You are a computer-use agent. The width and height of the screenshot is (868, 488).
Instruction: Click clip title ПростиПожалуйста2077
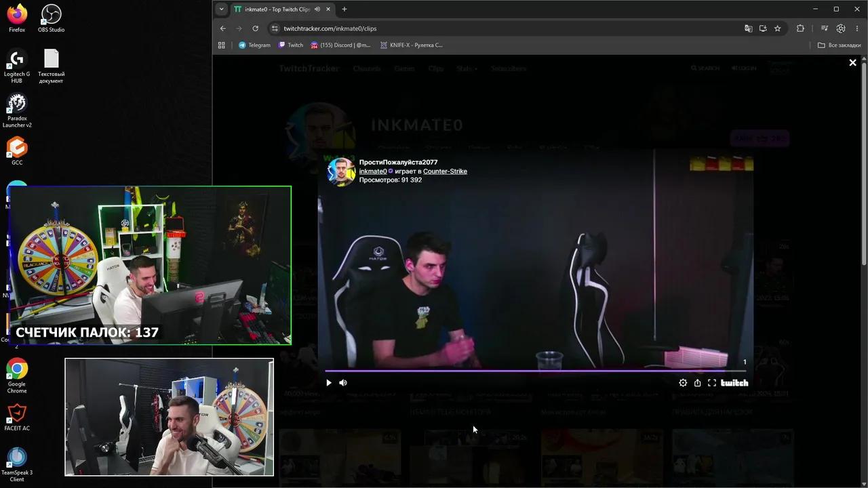tap(398, 163)
